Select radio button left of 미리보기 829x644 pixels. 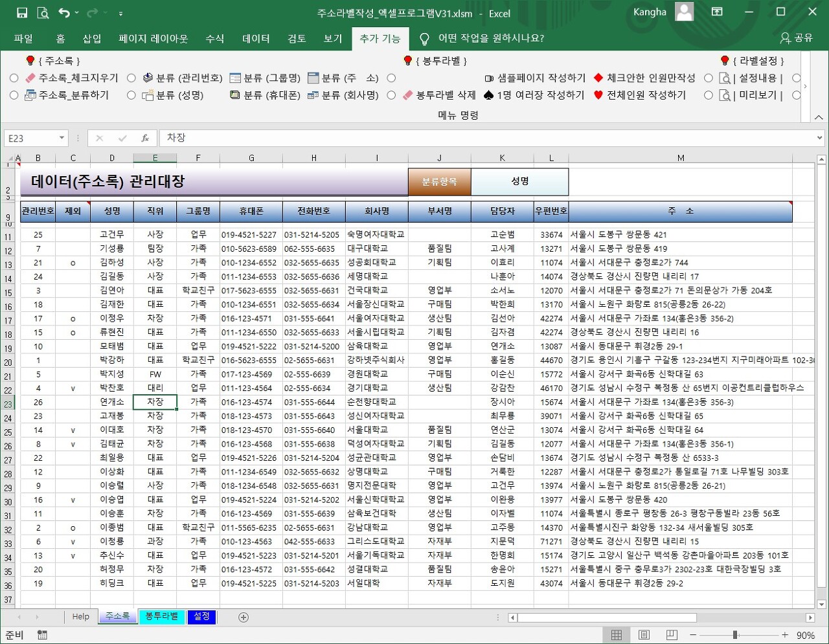pyautogui.click(x=709, y=95)
